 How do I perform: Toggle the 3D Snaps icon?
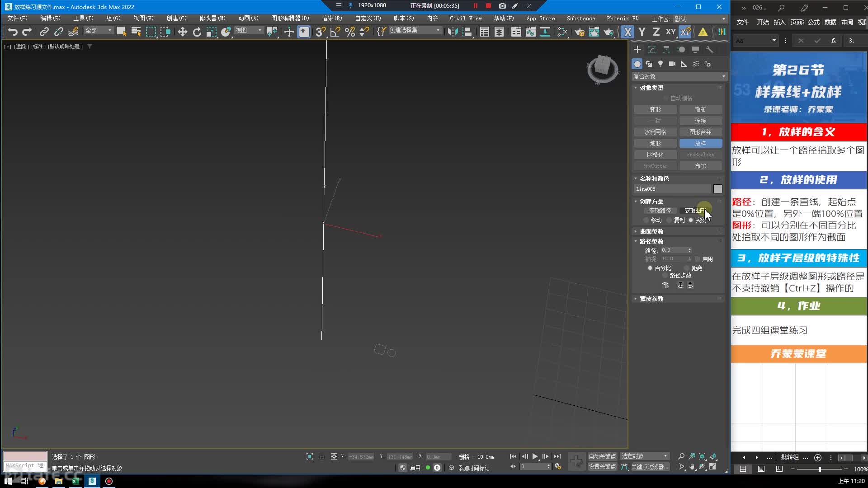pyautogui.click(x=320, y=32)
